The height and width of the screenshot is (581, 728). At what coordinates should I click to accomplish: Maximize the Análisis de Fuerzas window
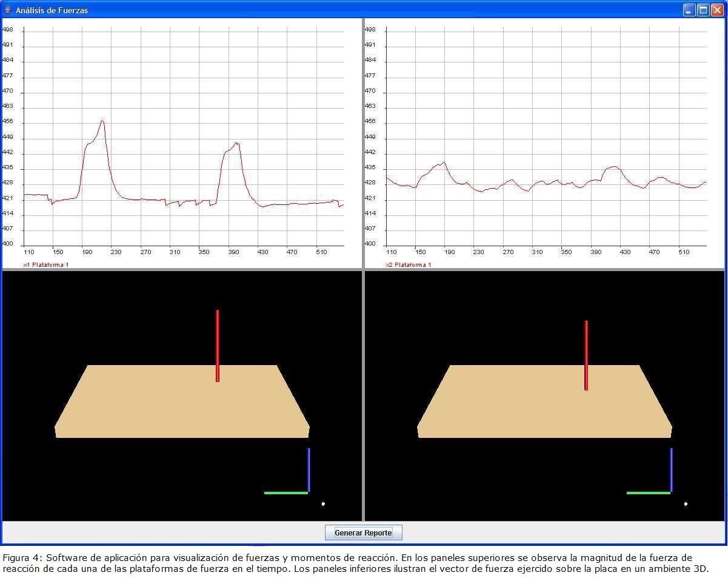point(703,10)
